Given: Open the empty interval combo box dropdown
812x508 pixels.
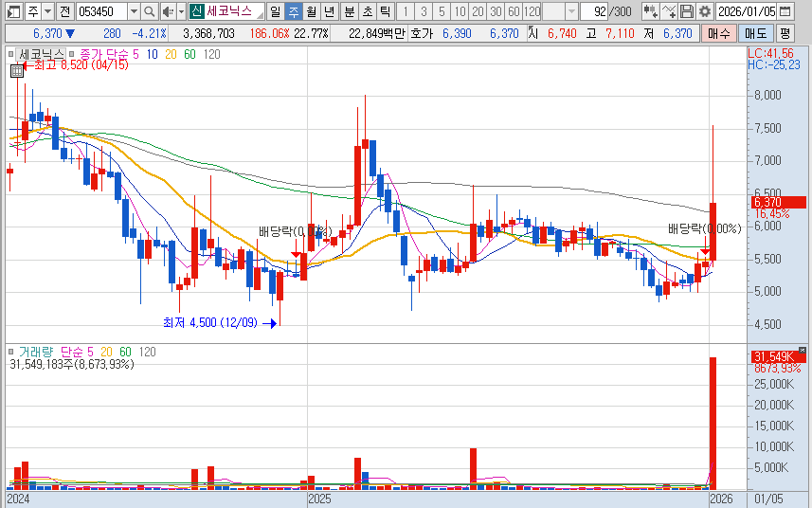Looking at the screenshot, I should pyautogui.click(x=571, y=10).
